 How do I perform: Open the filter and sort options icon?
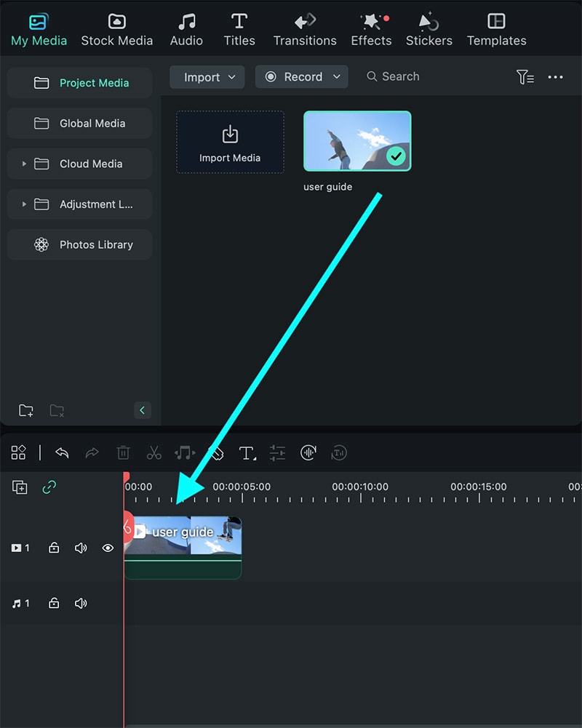(525, 76)
